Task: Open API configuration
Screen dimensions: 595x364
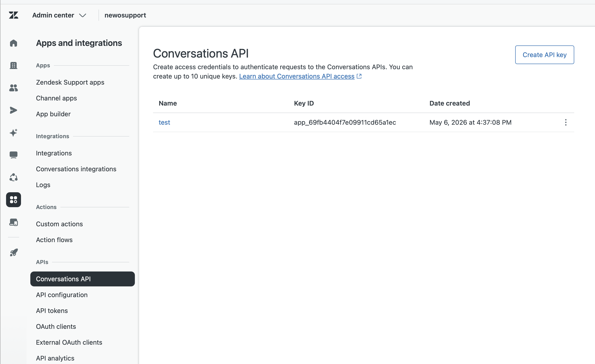Action: (x=62, y=295)
